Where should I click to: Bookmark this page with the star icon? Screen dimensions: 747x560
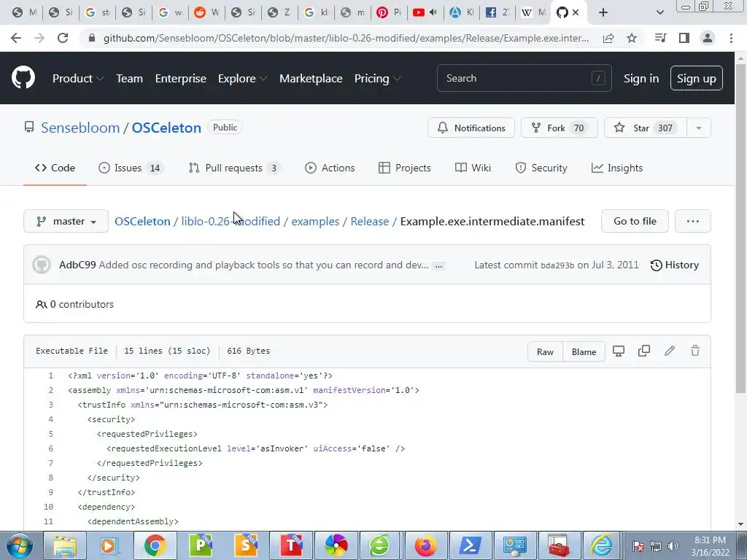point(632,38)
